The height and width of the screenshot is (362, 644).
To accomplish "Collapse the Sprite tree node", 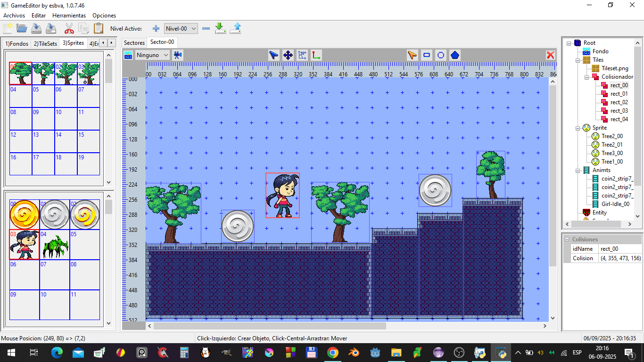I will (x=578, y=128).
